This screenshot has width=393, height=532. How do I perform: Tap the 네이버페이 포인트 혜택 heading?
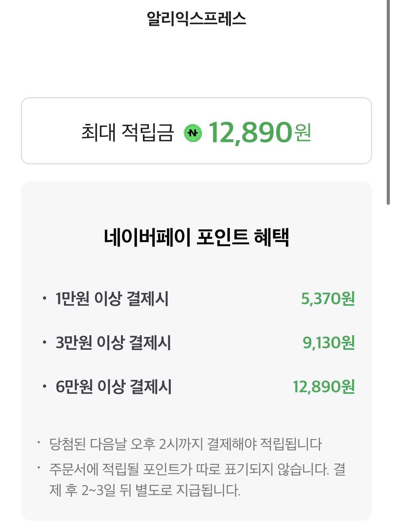(x=196, y=237)
